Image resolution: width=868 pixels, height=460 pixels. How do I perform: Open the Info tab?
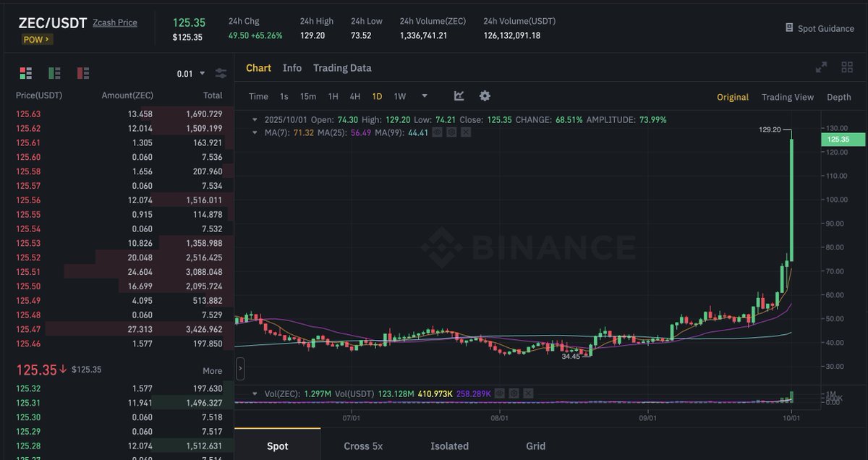[x=292, y=68]
